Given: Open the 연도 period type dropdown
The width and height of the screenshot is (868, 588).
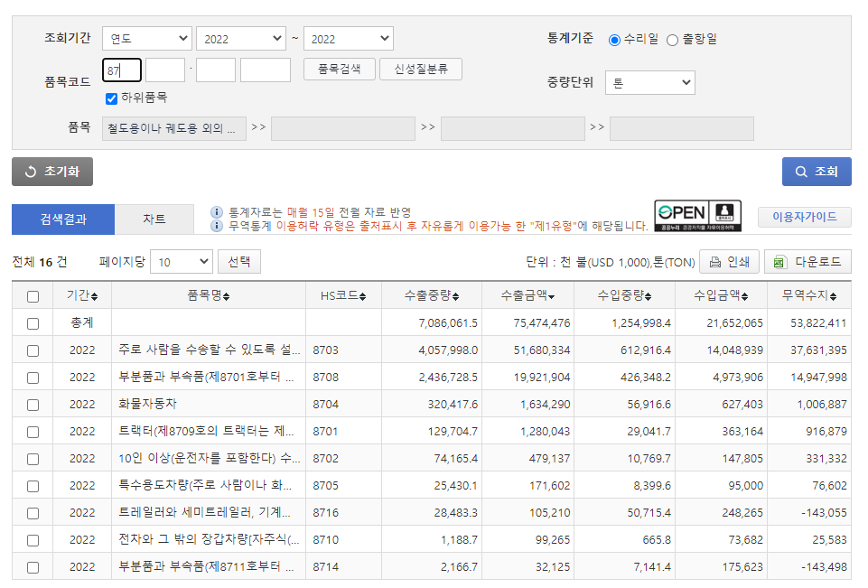Looking at the screenshot, I should [x=147, y=39].
